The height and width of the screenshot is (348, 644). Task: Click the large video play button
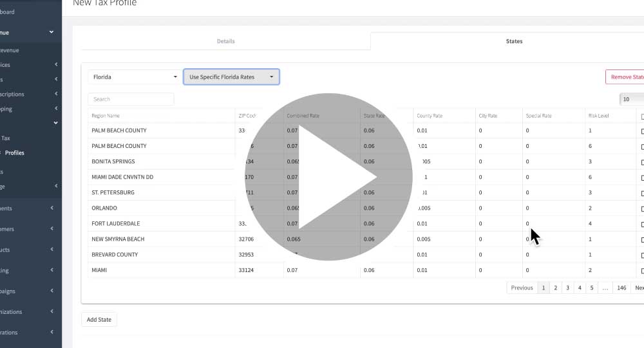[328, 177]
